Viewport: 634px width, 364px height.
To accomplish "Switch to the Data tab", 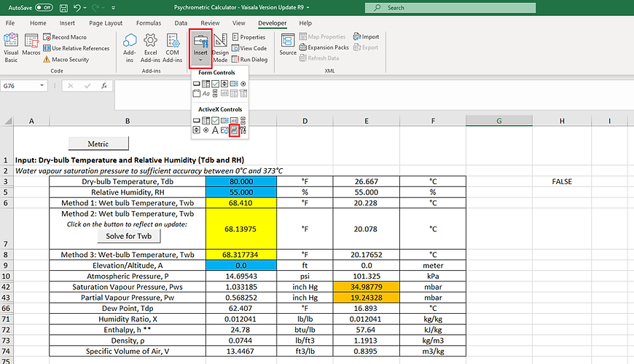I will [x=181, y=23].
